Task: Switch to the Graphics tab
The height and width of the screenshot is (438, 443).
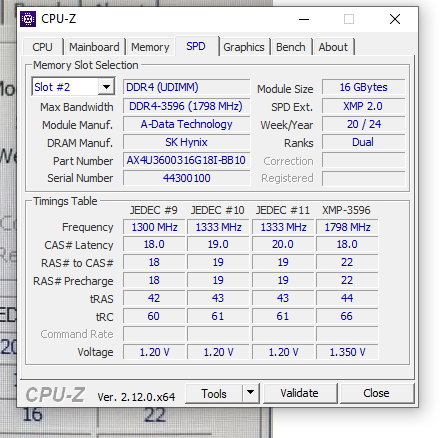Action: tap(244, 47)
